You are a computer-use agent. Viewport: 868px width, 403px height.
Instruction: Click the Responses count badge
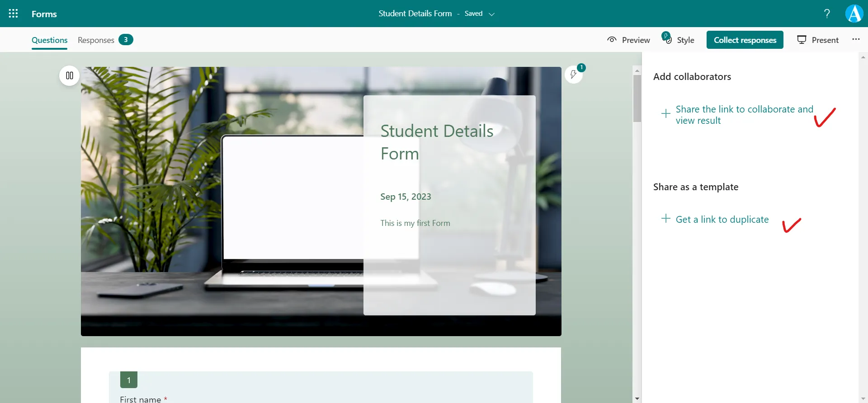(126, 40)
